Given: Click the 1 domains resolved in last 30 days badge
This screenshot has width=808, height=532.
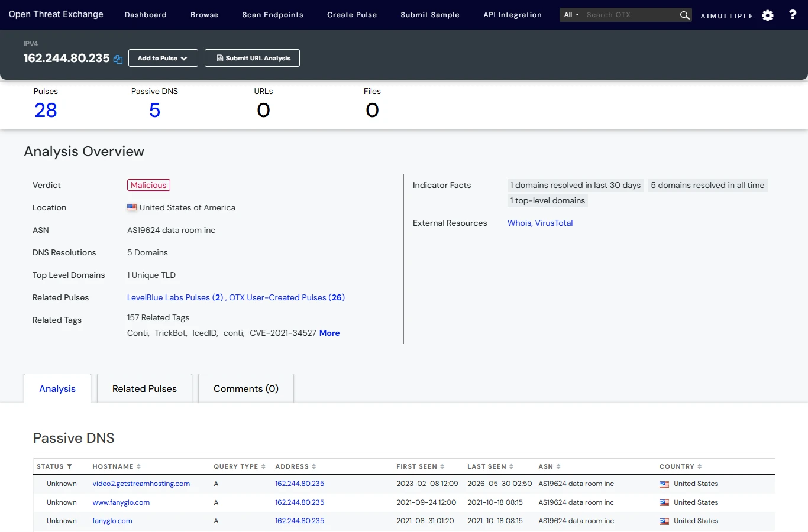Looking at the screenshot, I should point(576,185).
